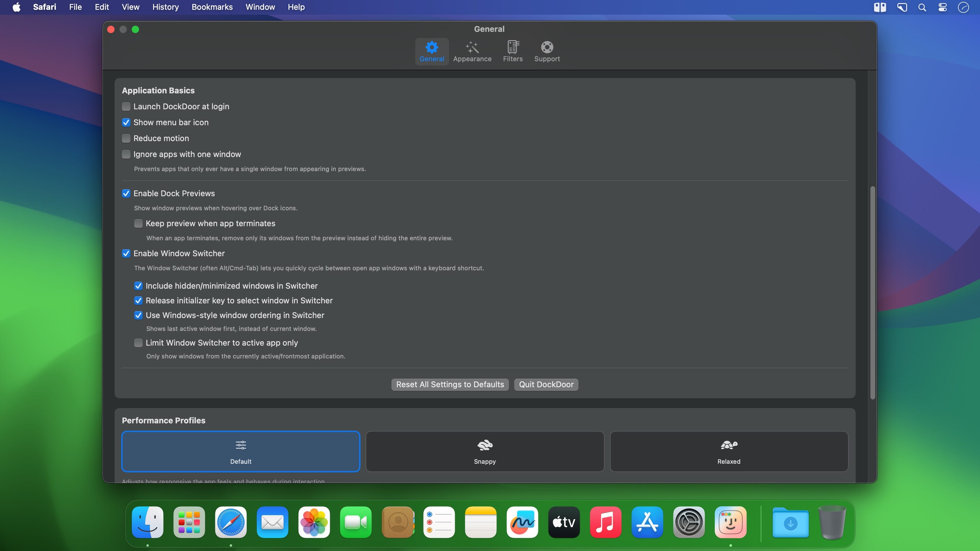
Task: Enable Launch DockDoor at login
Action: (x=126, y=107)
